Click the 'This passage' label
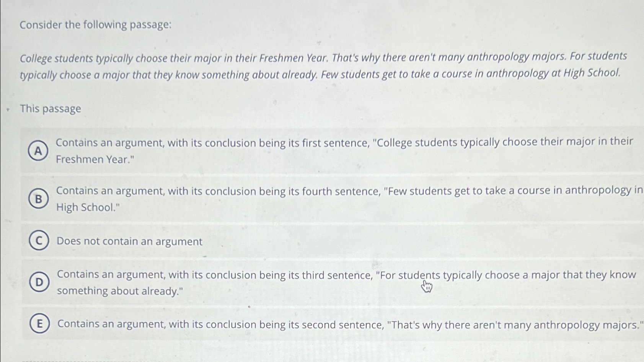The width and height of the screenshot is (644, 362). click(x=50, y=109)
